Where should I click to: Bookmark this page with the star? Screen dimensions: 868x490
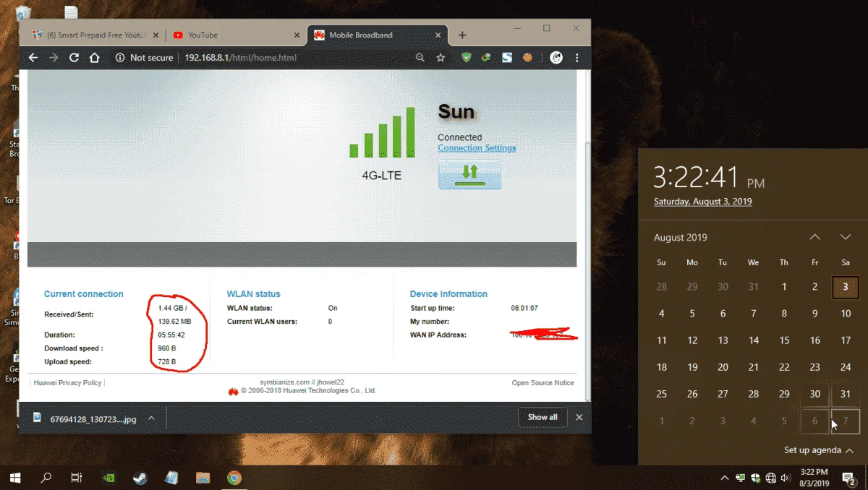(x=441, y=58)
